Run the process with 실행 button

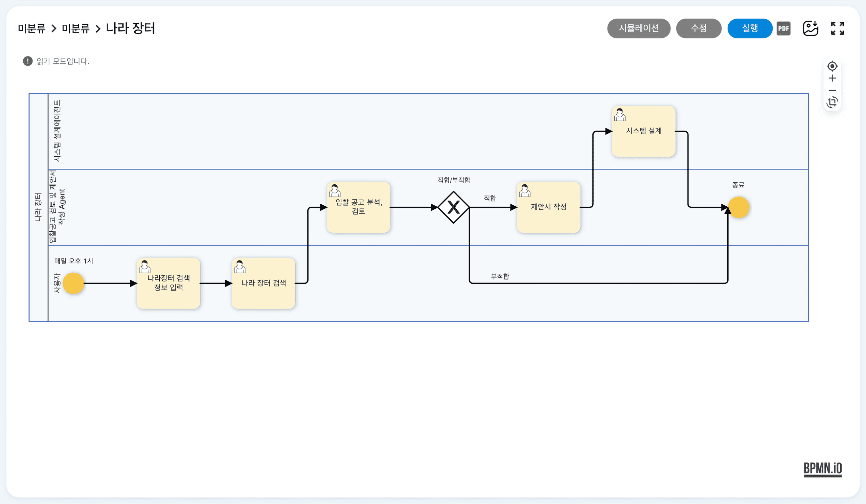(750, 28)
